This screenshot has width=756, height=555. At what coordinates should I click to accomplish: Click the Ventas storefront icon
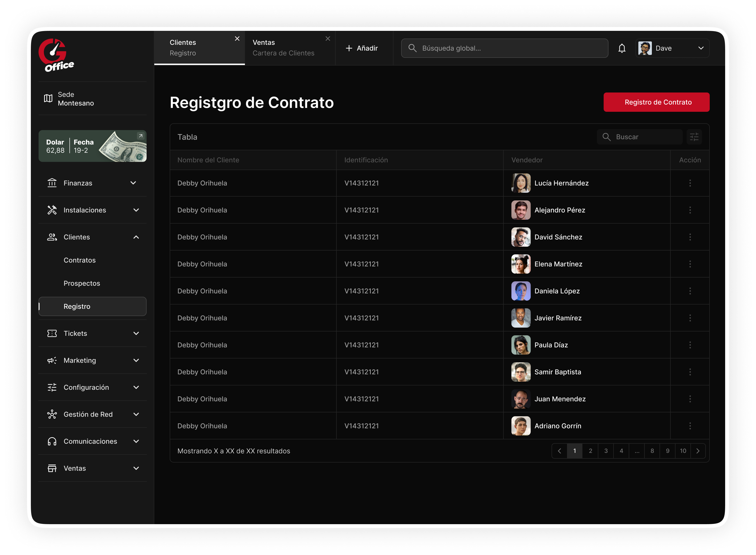click(x=52, y=468)
